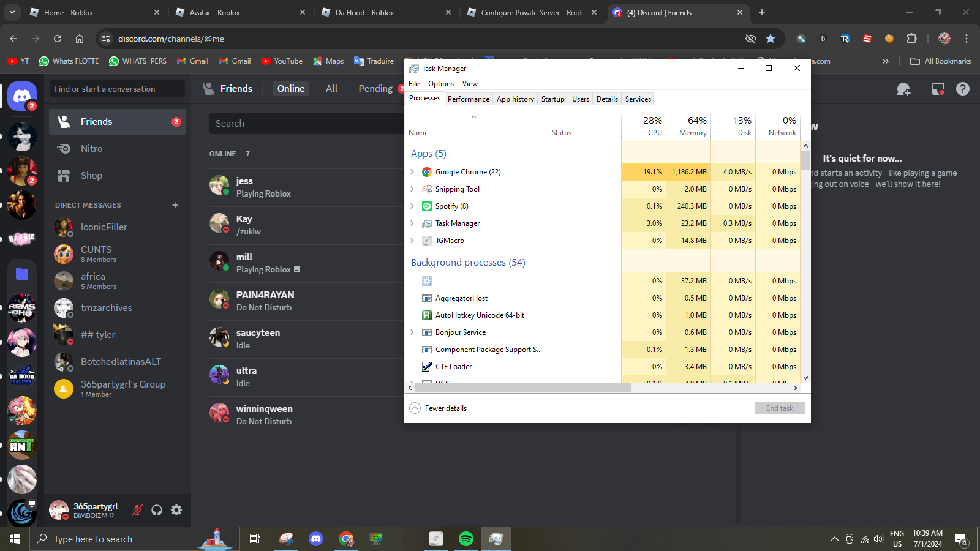The height and width of the screenshot is (551, 980).
Task: Switch to Performance tab in Task Manager
Action: coord(469,99)
